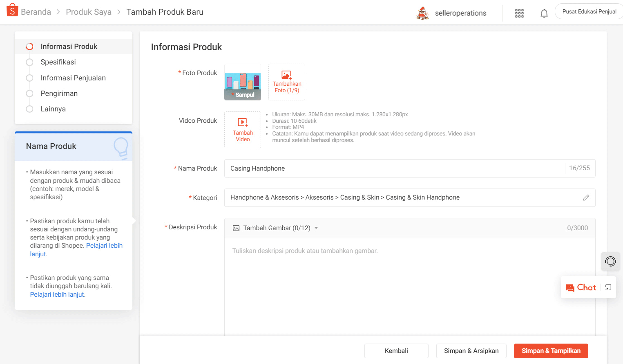The height and width of the screenshot is (364, 623).
Task: Open the Chat panel
Action: [x=582, y=287]
